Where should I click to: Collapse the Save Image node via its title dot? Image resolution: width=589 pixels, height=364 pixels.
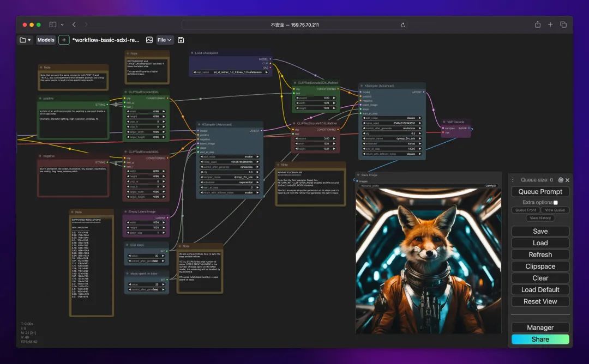(x=358, y=175)
